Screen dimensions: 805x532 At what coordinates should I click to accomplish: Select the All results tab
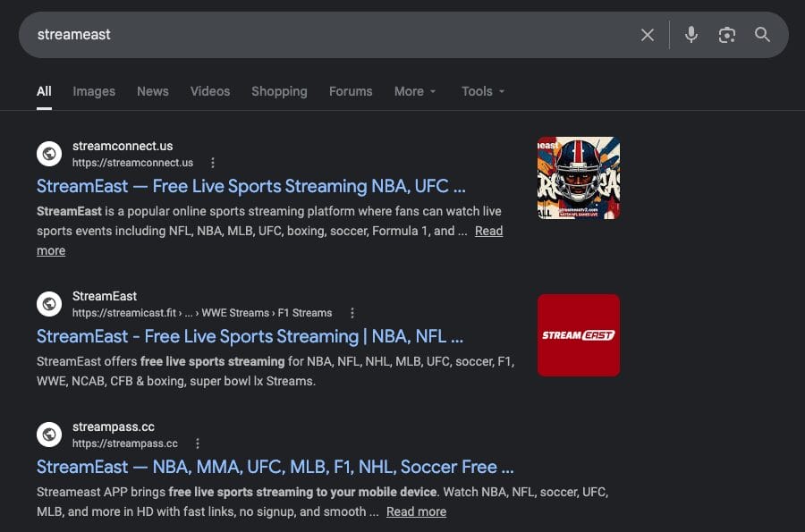click(44, 91)
